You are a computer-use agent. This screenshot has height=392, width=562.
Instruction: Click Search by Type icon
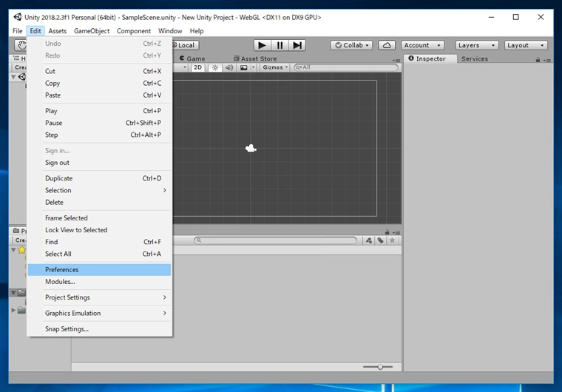(x=369, y=240)
